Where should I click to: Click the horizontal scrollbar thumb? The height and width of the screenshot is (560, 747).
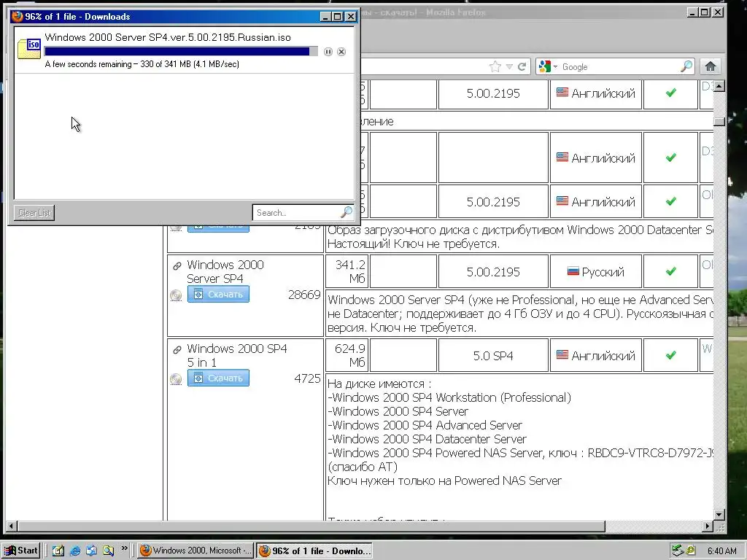click(x=311, y=526)
